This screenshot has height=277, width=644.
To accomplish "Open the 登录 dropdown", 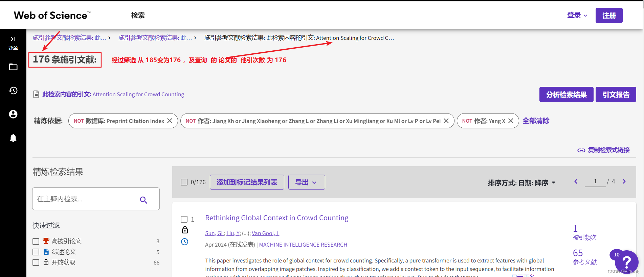I will click(577, 15).
